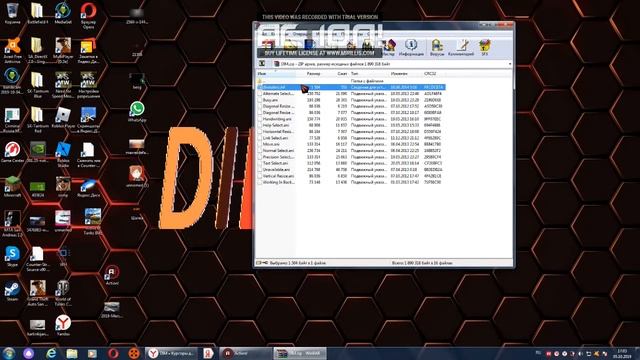This screenshot has width=640, height=360.
Task: Click the drive icon in WinRAR status bar
Action: pos(259,263)
